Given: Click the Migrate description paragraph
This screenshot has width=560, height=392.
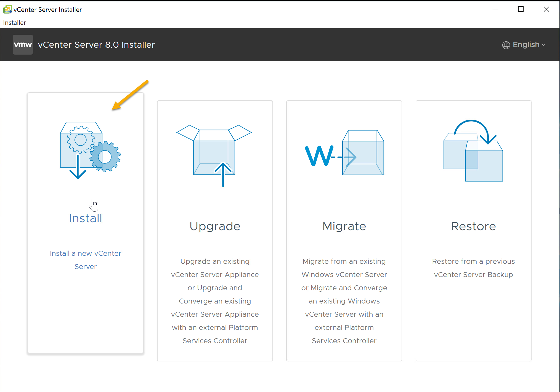Looking at the screenshot, I should point(344,301).
